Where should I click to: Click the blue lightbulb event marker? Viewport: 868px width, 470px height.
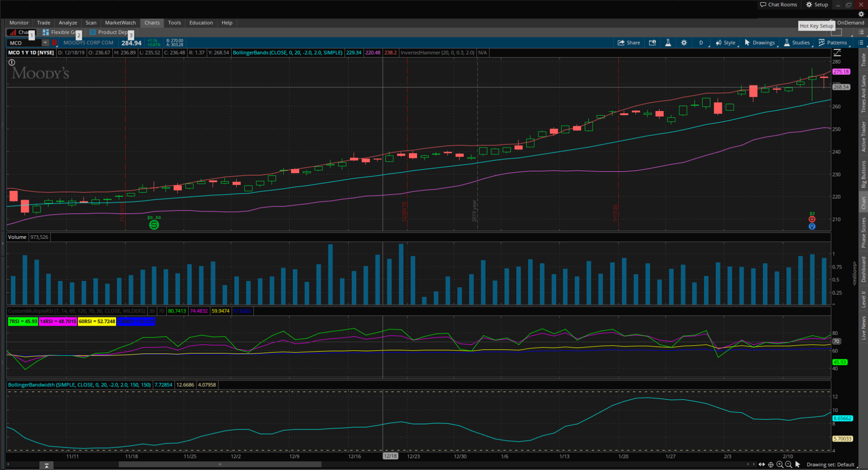coord(812,226)
